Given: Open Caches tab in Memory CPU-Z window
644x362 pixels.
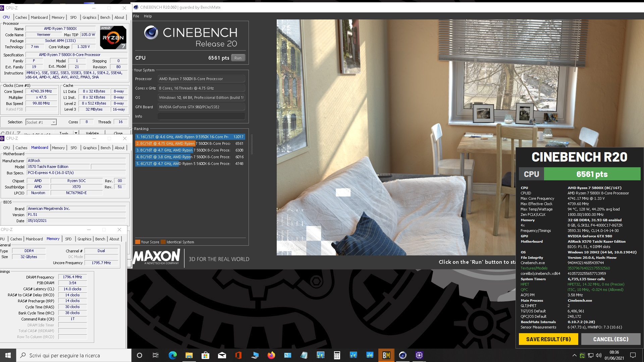Looking at the screenshot, I should coord(16,239).
